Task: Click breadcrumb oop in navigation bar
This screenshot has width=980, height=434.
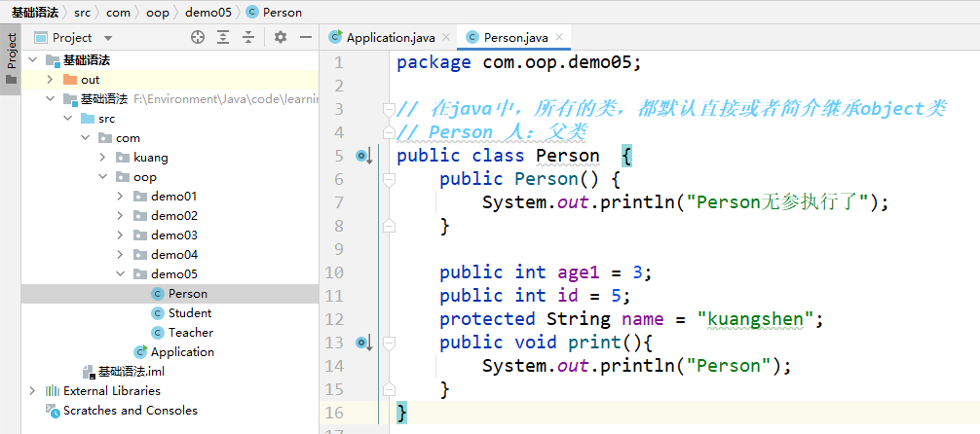Action: point(158,12)
